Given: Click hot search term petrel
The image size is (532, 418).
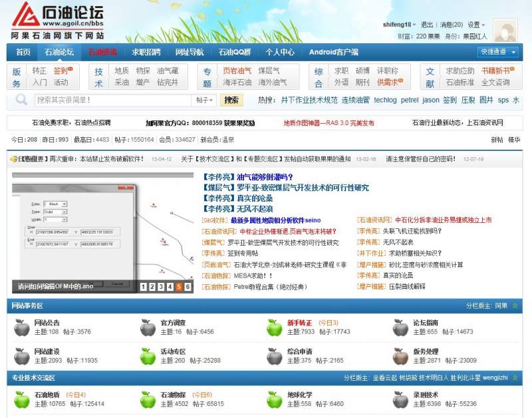Looking at the screenshot, I should [410, 100].
